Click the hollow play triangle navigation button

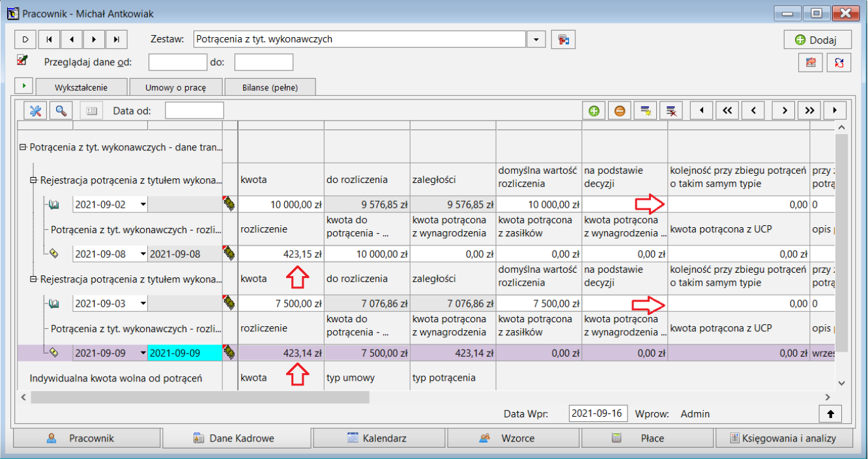coord(25,40)
